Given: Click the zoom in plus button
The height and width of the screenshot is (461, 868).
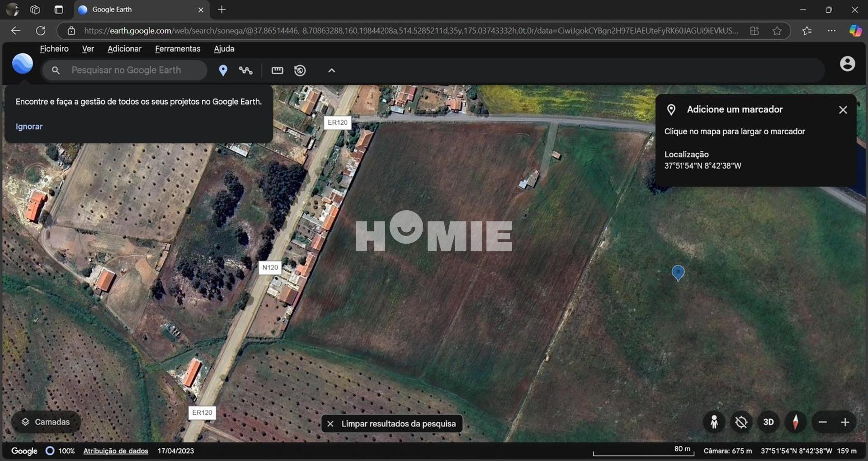Looking at the screenshot, I should pyautogui.click(x=845, y=422).
